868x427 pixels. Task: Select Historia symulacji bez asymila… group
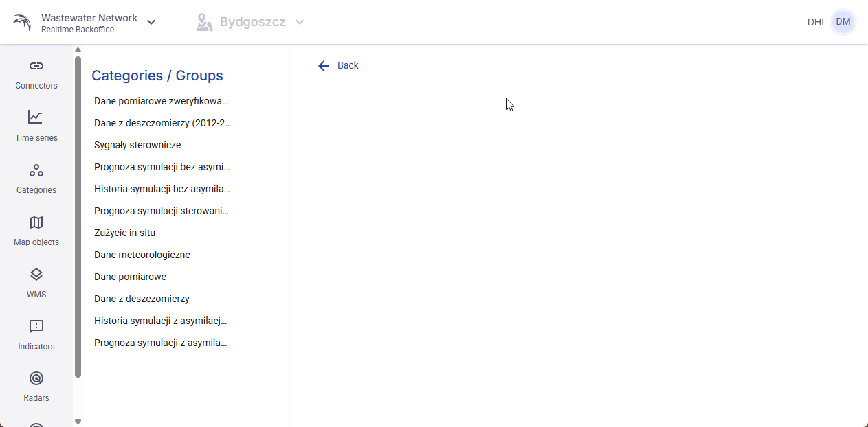pyautogui.click(x=162, y=189)
